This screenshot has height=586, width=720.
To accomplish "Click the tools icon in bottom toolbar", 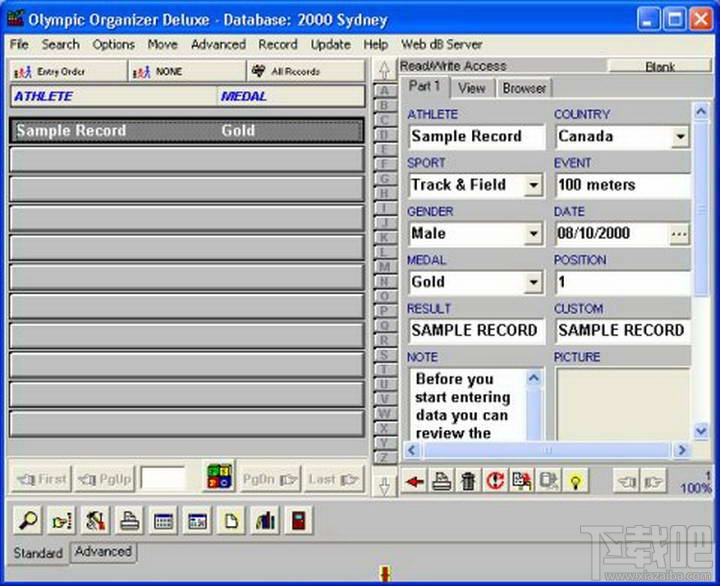I will pos(96,520).
